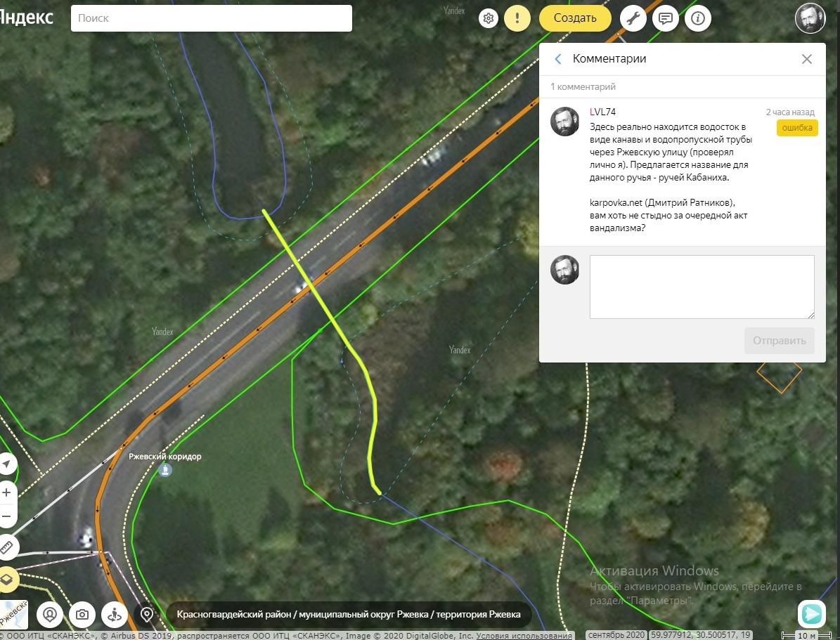Open the wrench tools menu
The height and width of the screenshot is (640, 840).
(633, 18)
